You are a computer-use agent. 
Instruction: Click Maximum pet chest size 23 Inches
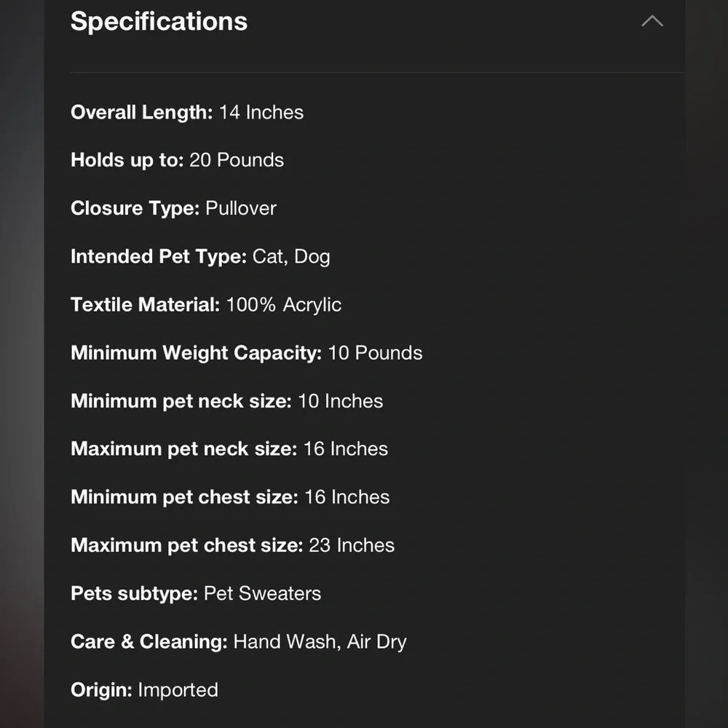233,545
